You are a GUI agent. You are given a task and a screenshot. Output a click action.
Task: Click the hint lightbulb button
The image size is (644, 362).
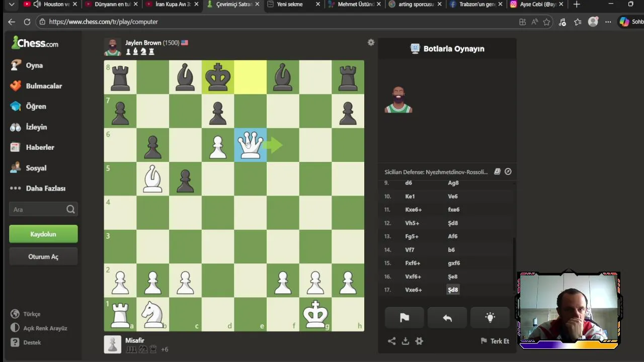(x=490, y=318)
